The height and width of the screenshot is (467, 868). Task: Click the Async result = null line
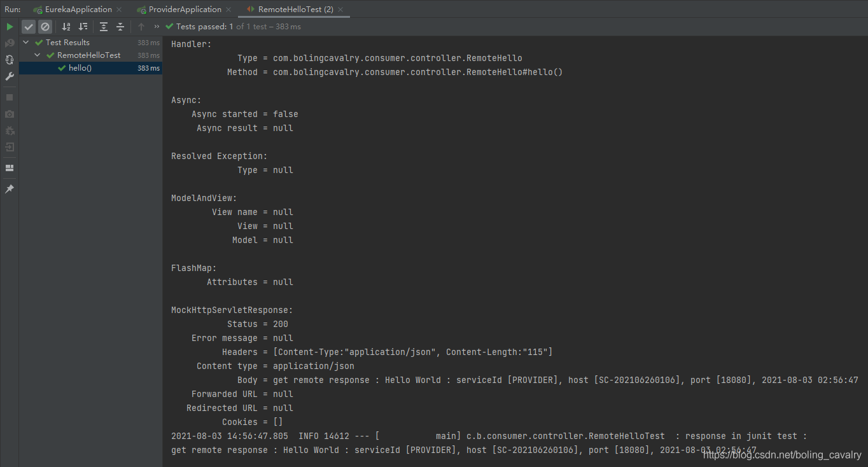(245, 128)
